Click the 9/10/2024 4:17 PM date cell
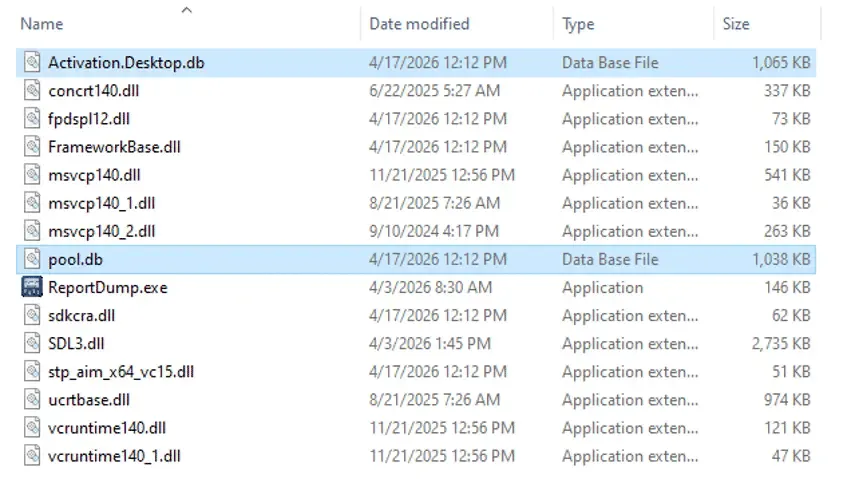Image resolution: width=852 pixels, height=480 pixels. [x=434, y=232]
